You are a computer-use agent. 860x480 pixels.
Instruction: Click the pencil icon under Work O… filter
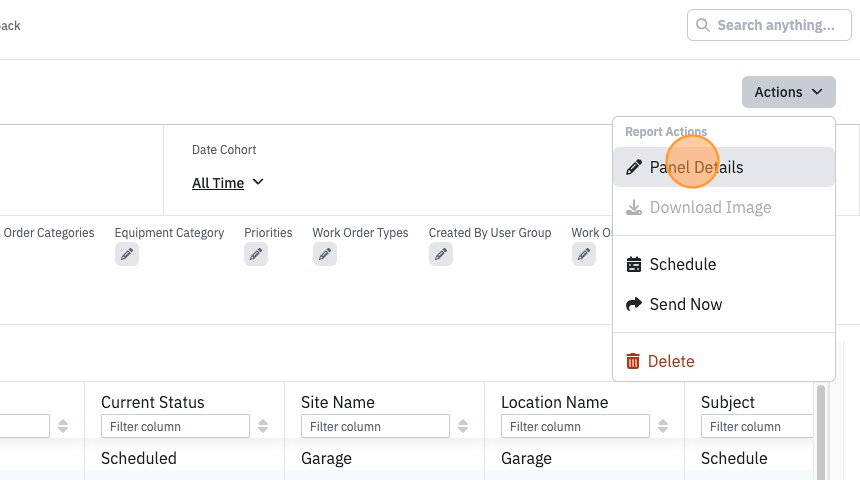click(584, 255)
